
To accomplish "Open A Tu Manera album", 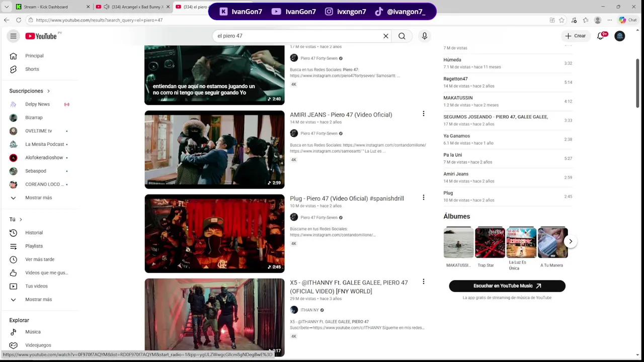I will [x=552, y=242].
